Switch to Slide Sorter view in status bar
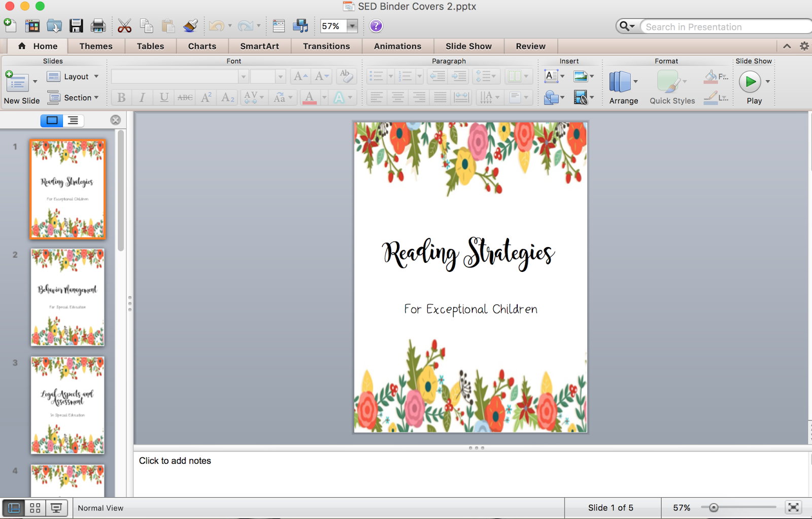 point(35,508)
